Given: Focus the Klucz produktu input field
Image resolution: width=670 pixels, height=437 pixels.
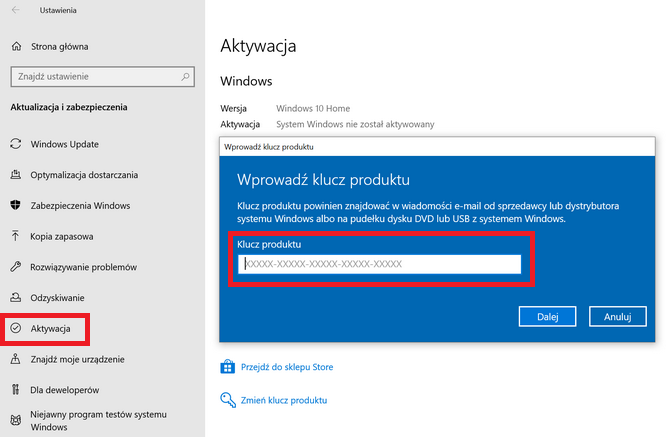Looking at the screenshot, I should 380,264.
